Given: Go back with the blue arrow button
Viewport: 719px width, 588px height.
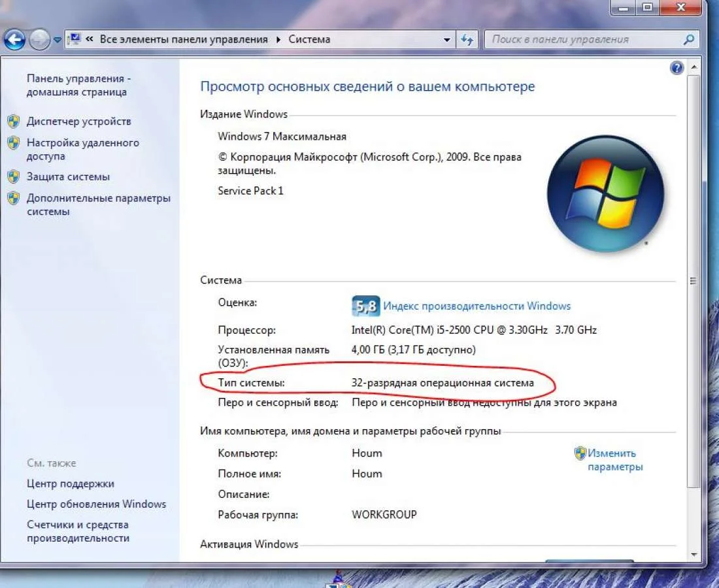Looking at the screenshot, I should (14, 40).
